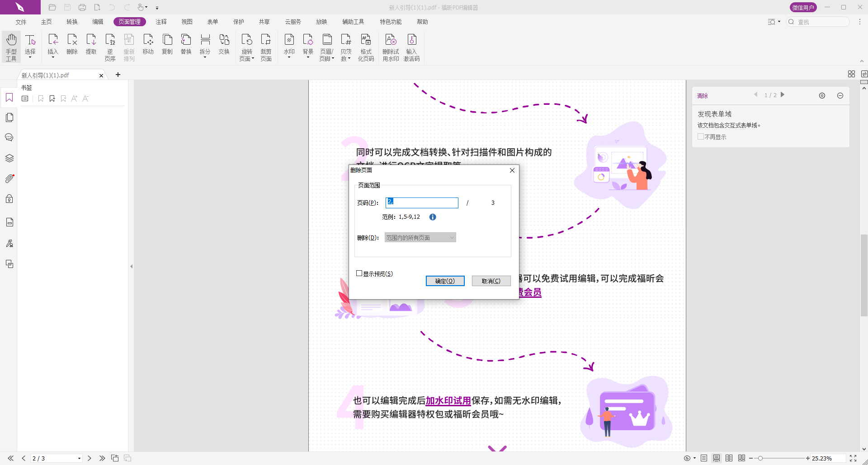Open the 帮助 menu

tap(422, 21)
